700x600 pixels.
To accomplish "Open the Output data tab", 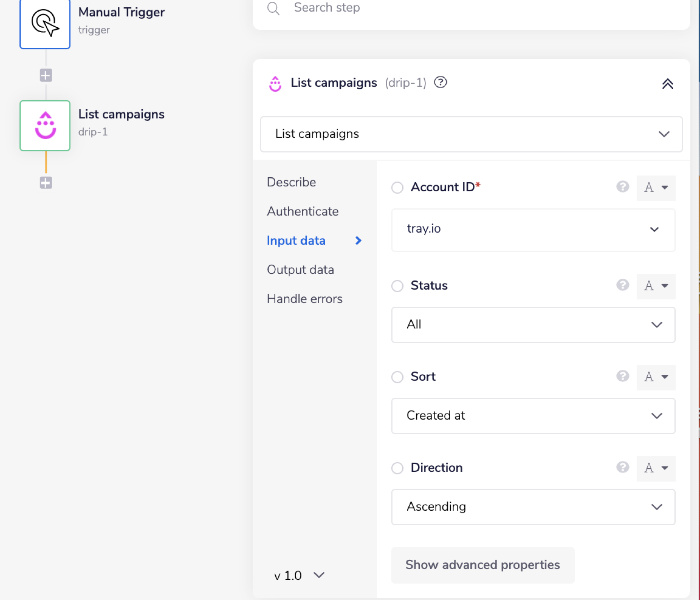I will pos(300,270).
